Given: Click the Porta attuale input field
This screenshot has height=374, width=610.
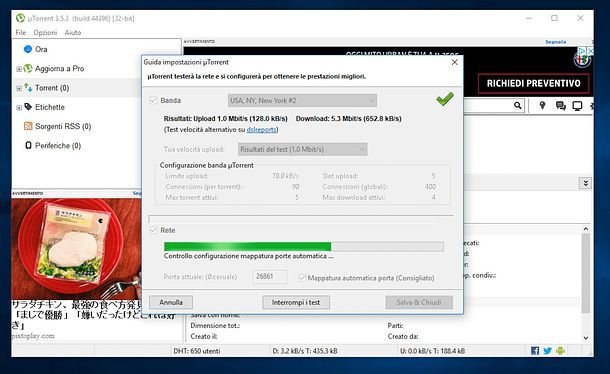Looking at the screenshot, I should coord(270,277).
